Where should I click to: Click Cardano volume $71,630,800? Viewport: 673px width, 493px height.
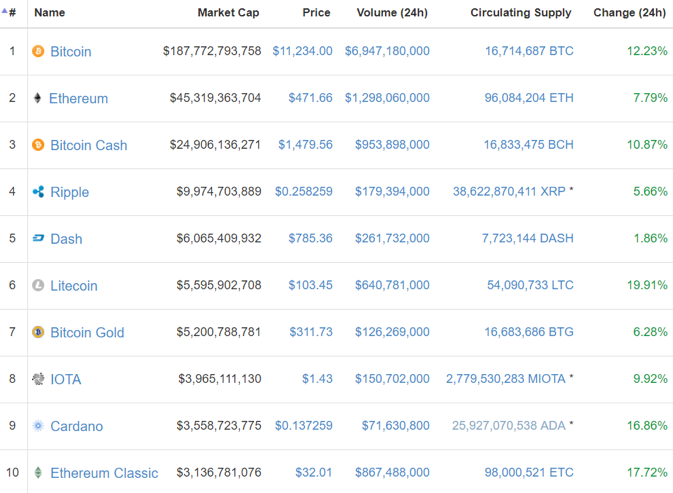(396, 425)
